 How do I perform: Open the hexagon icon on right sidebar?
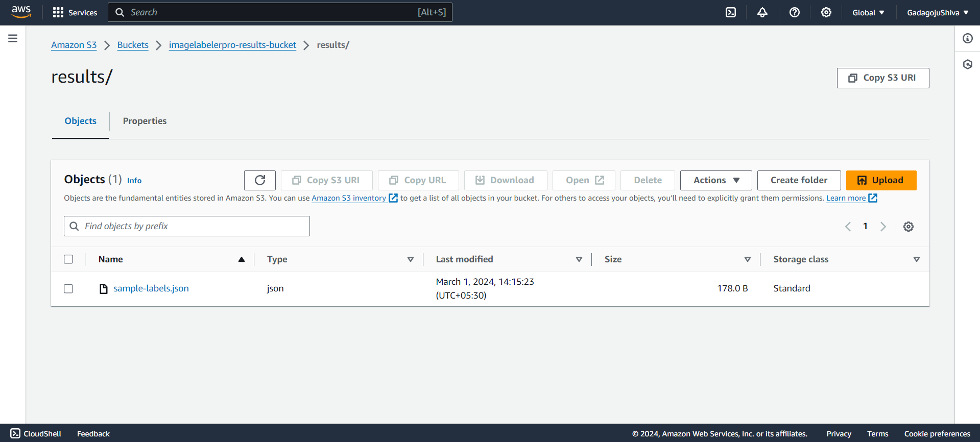tap(968, 64)
